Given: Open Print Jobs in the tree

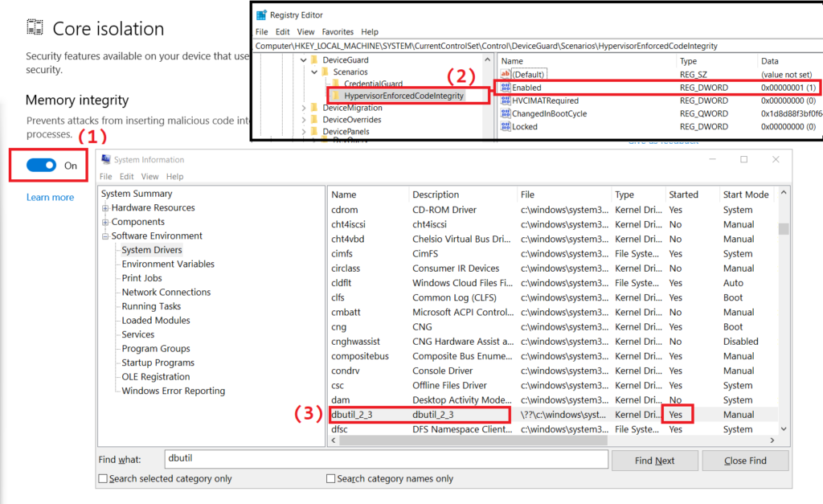Looking at the screenshot, I should [141, 278].
